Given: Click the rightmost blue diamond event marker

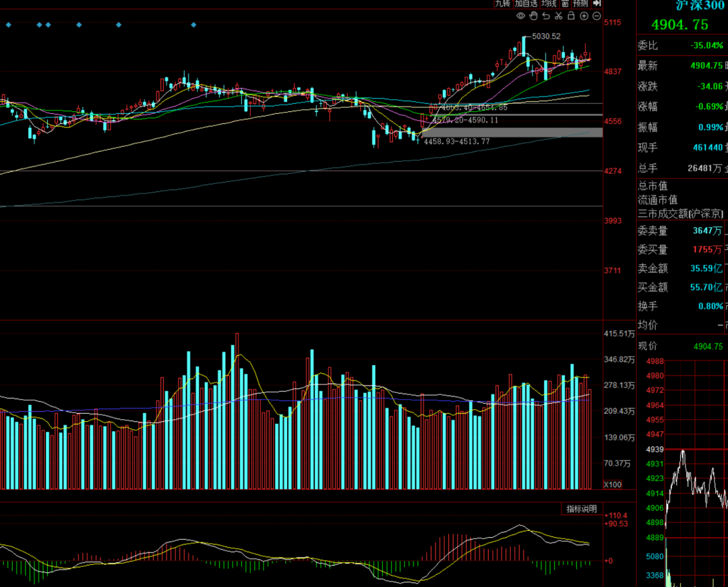Looking at the screenshot, I should pyautogui.click(x=193, y=24).
